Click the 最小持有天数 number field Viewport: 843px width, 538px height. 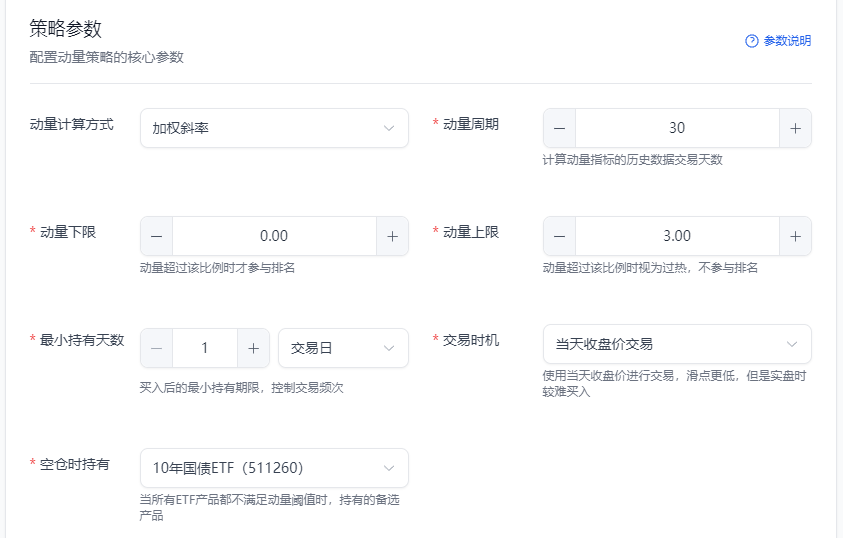[205, 348]
